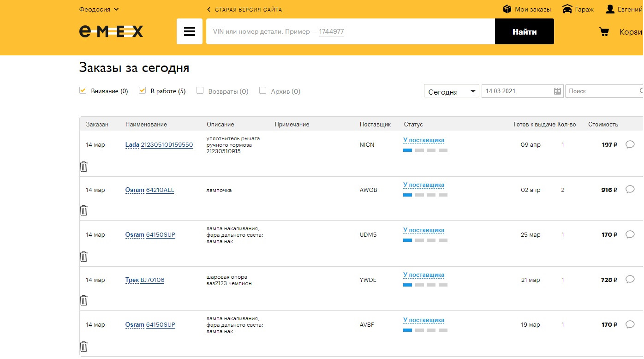Click У поставщика status of the Lada order
Image resolution: width=644 pixels, height=359 pixels.
(423, 140)
